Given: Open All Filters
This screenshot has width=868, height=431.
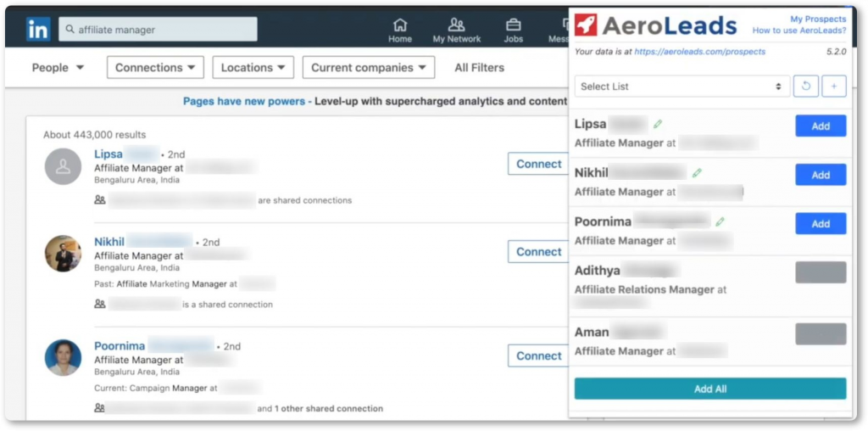Looking at the screenshot, I should click(480, 68).
